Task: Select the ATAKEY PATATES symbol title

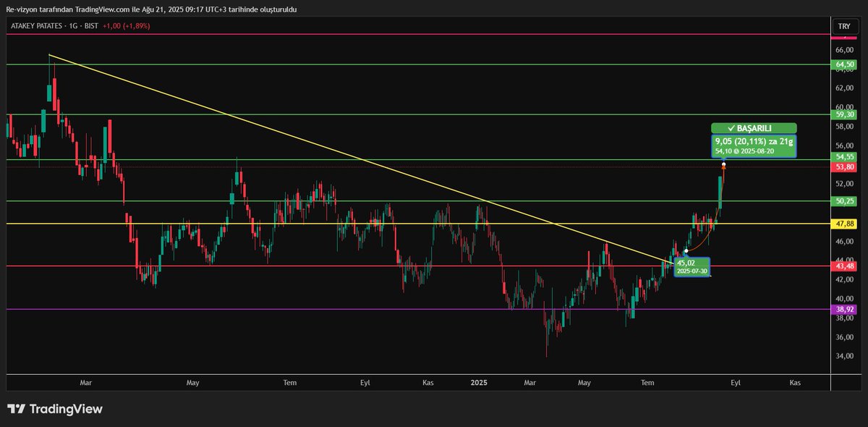Action: click(38, 26)
